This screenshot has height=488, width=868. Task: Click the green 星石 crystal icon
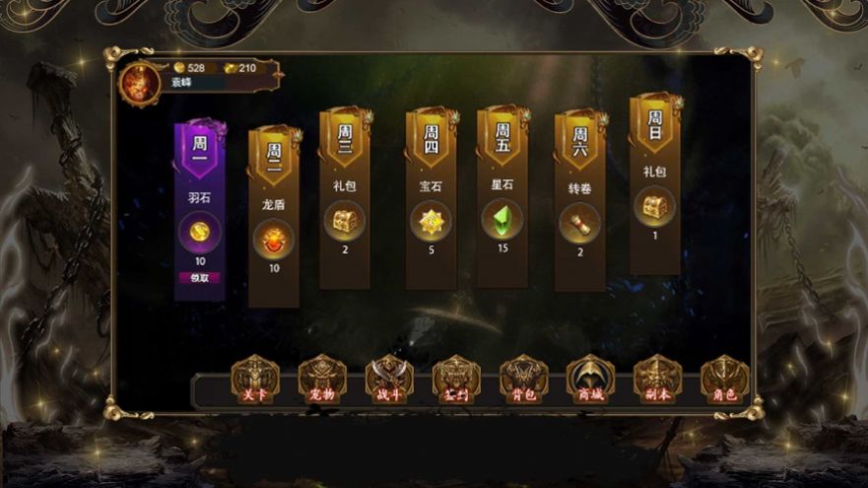[x=502, y=220]
